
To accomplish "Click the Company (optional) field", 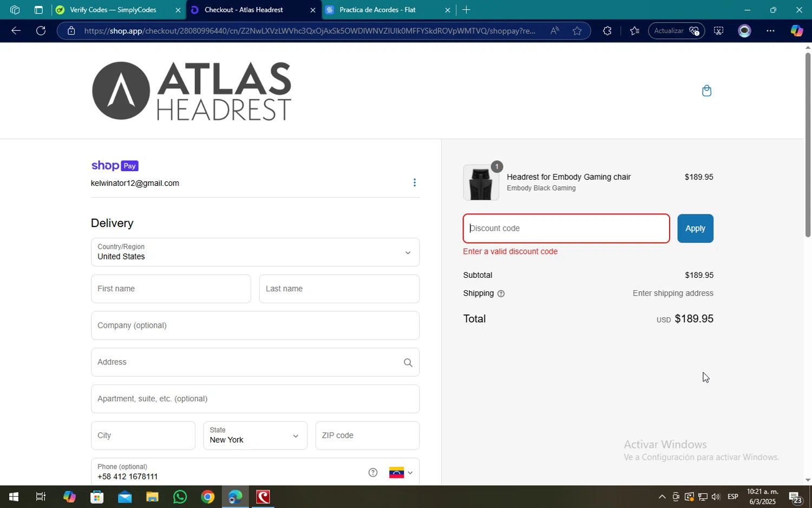I will coord(255,325).
